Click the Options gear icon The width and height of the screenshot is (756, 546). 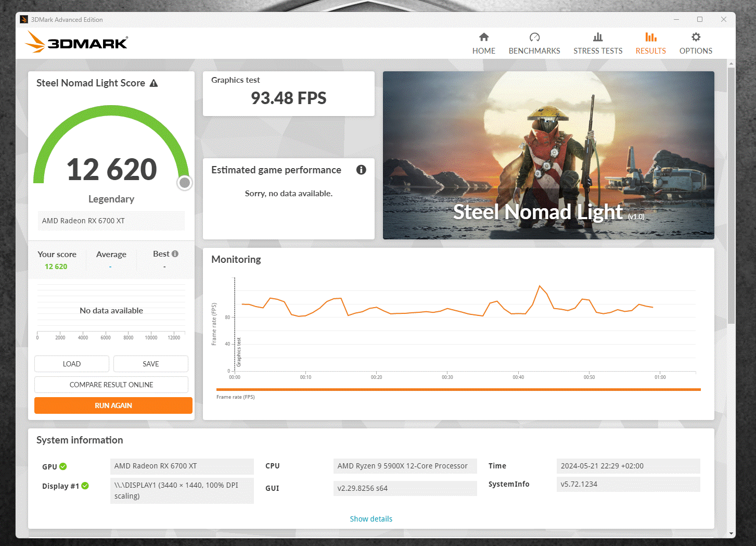(696, 37)
